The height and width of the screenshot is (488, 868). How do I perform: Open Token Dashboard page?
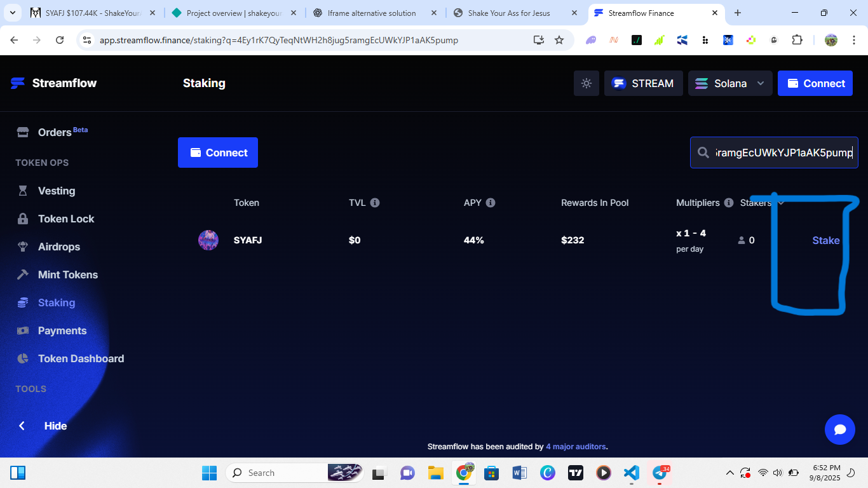tap(81, 358)
